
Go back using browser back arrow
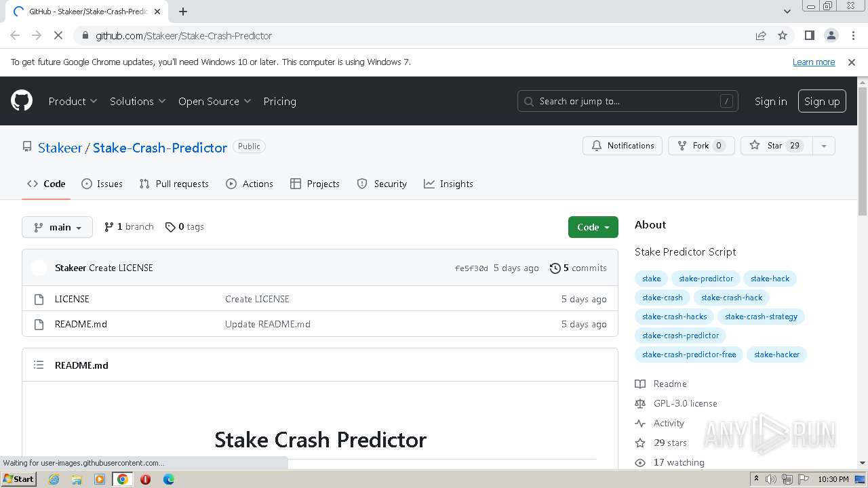click(x=15, y=35)
